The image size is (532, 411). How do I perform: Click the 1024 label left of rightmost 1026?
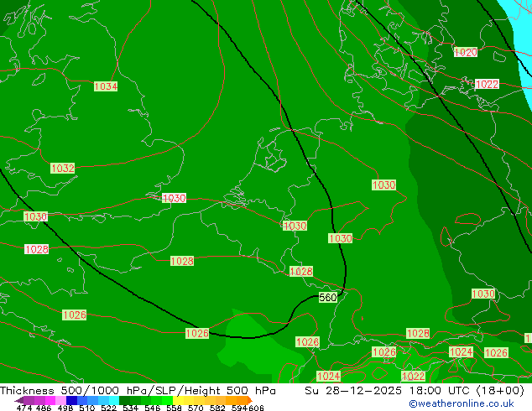coord(461,352)
